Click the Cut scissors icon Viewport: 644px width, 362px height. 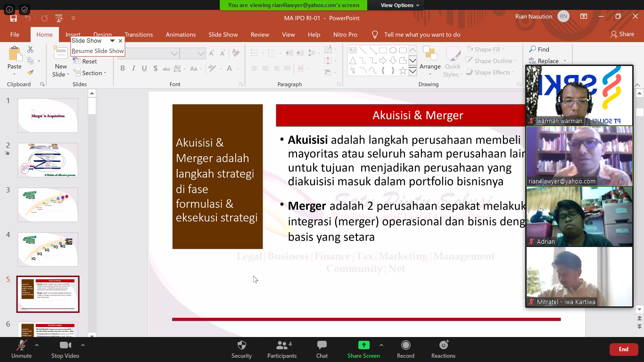[x=31, y=49]
